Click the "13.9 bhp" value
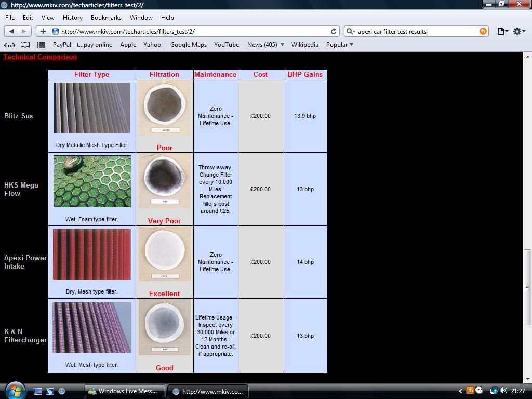 point(305,116)
